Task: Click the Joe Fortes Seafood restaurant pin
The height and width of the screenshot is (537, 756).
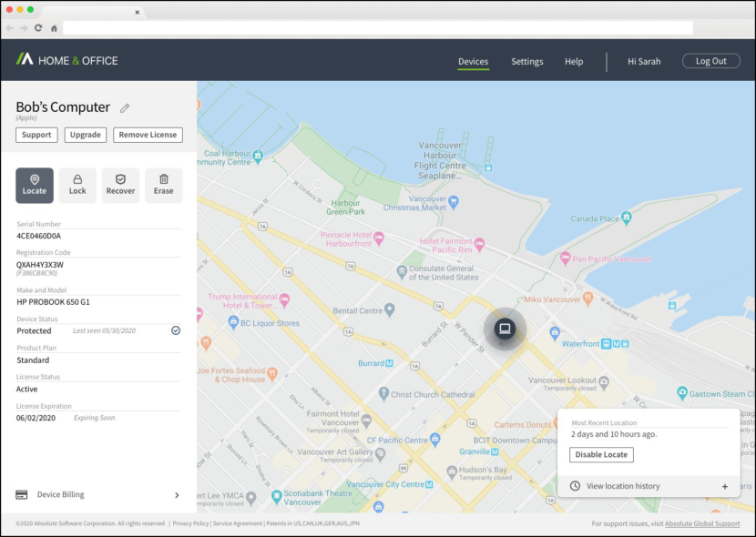Action: click(x=272, y=373)
